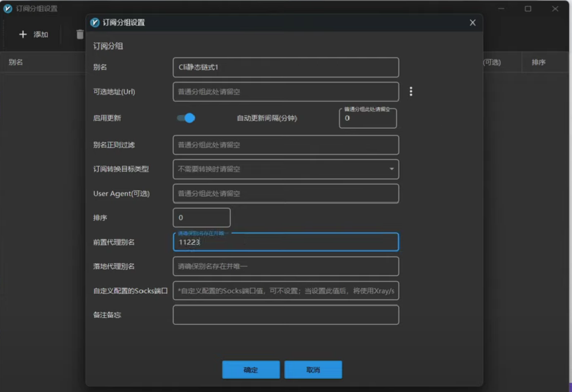Click the 排序 number field in dialog

pyautogui.click(x=201, y=218)
